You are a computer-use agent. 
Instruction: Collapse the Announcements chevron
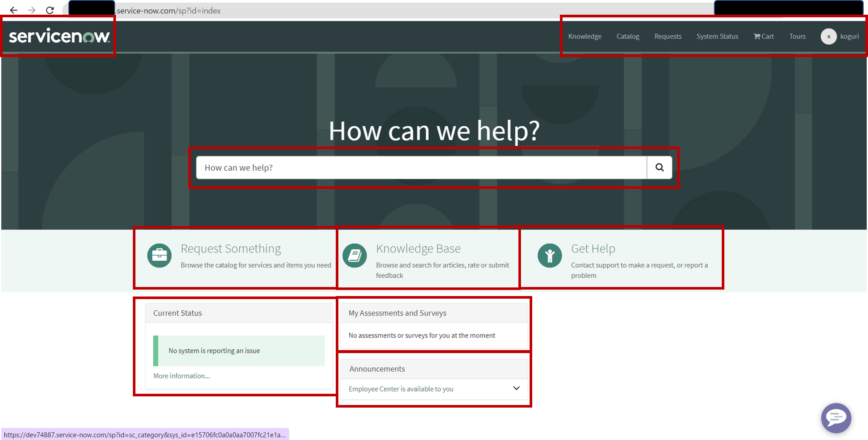[516, 388]
